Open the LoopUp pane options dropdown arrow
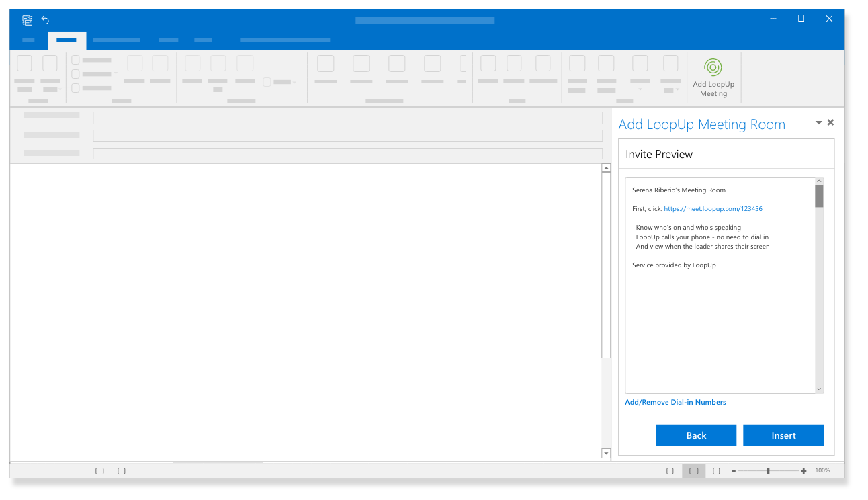The height and width of the screenshot is (500, 868). [818, 122]
